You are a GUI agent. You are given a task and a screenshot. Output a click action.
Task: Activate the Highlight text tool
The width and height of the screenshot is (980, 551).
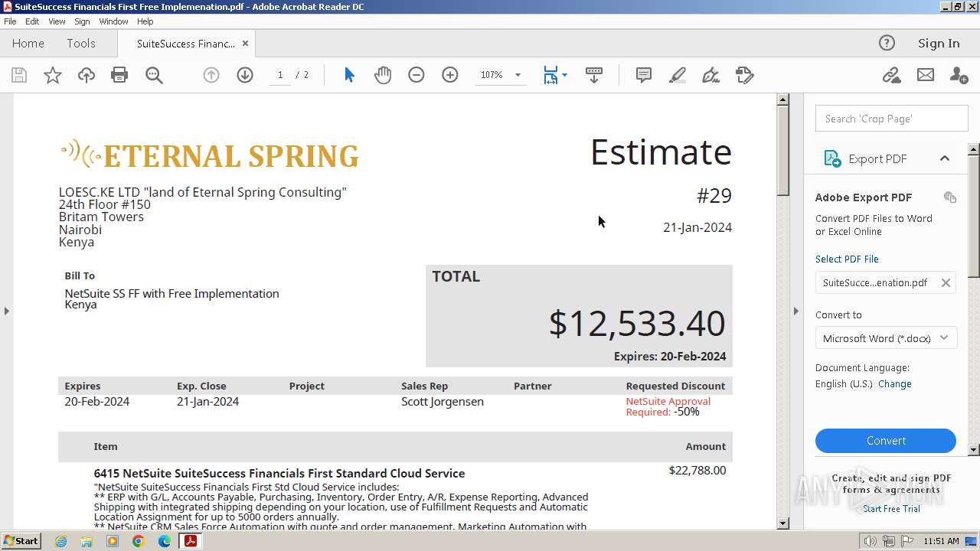coord(678,75)
